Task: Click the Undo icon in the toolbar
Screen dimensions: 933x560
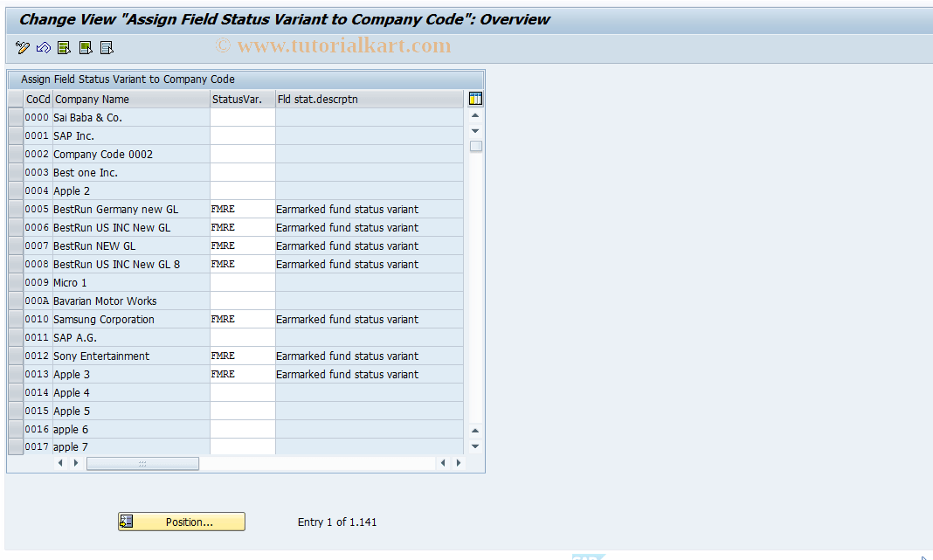Action: 43,47
